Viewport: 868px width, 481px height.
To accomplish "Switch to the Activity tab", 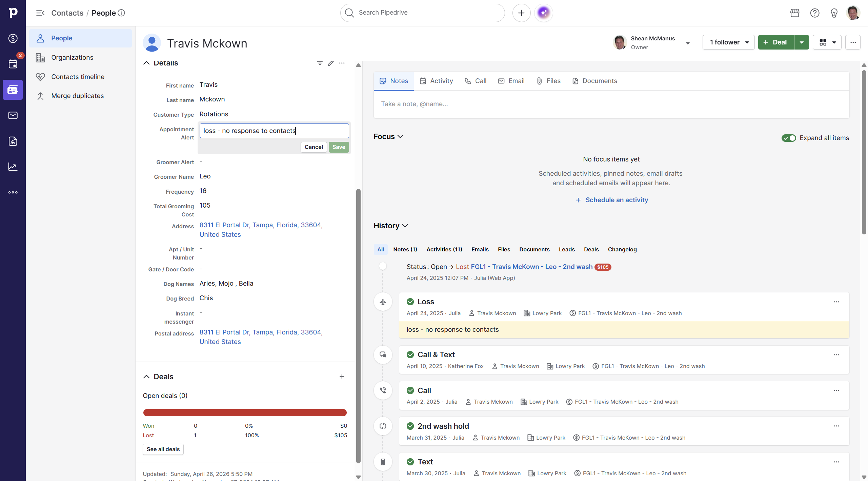I will coord(436,81).
